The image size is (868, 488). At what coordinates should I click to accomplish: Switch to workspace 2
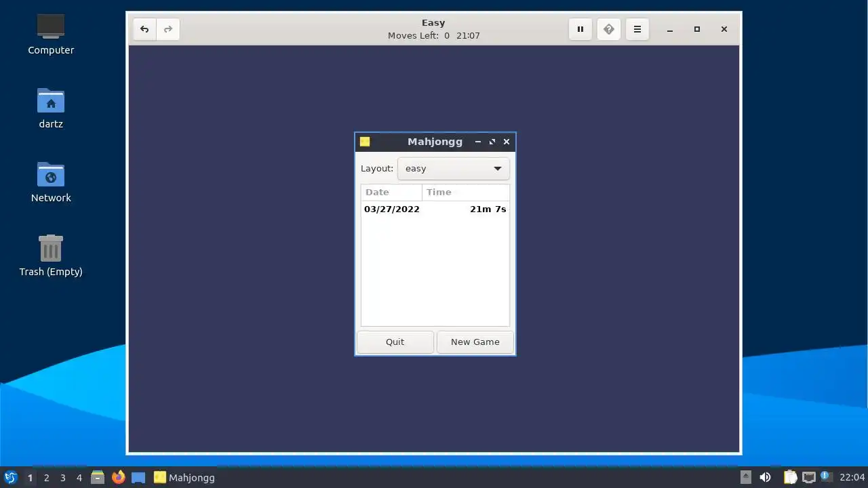click(46, 478)
